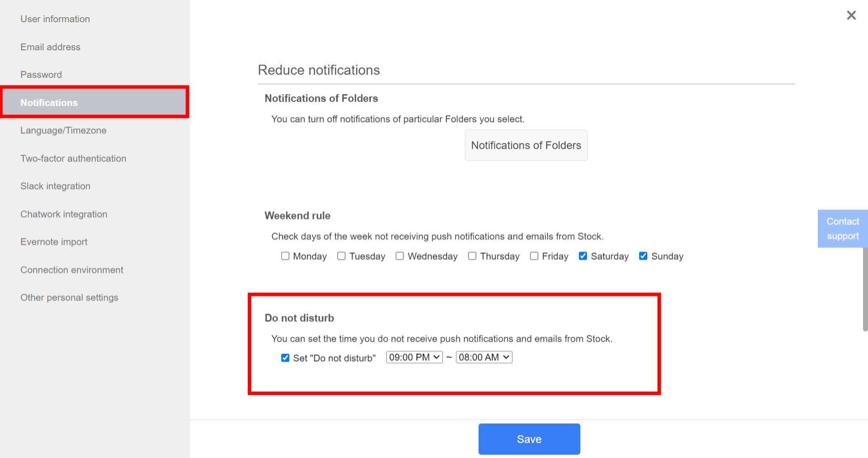868x458 pixels.
Task: Check the Friday box
Action: point(534,256)
